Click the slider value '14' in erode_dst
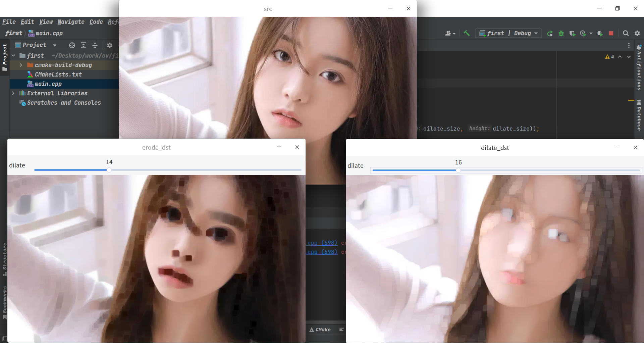 [109, 162]
